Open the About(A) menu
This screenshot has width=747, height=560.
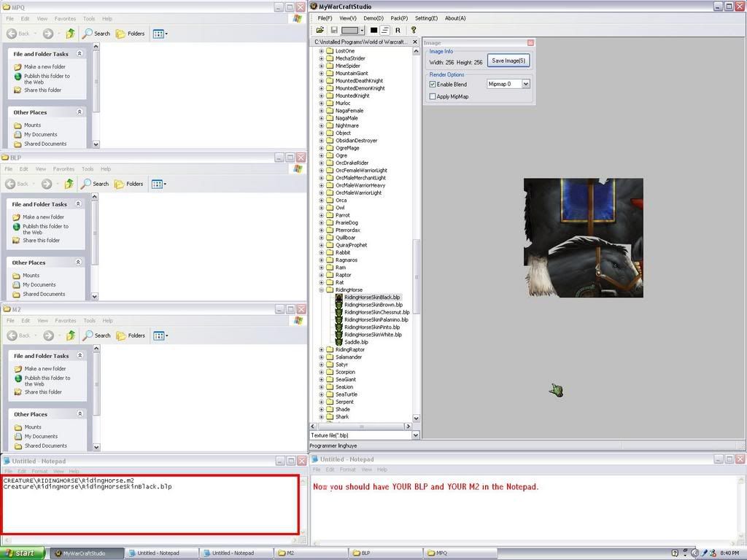(x=455, y=18)
